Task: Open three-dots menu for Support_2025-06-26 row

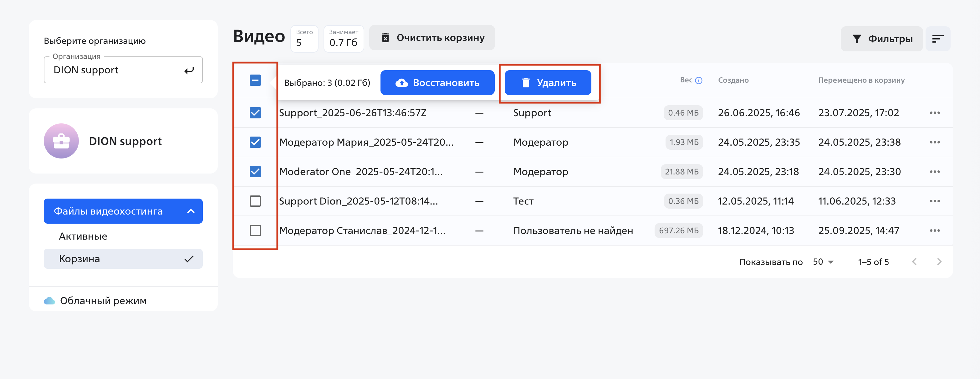Action: click(934, 113)
